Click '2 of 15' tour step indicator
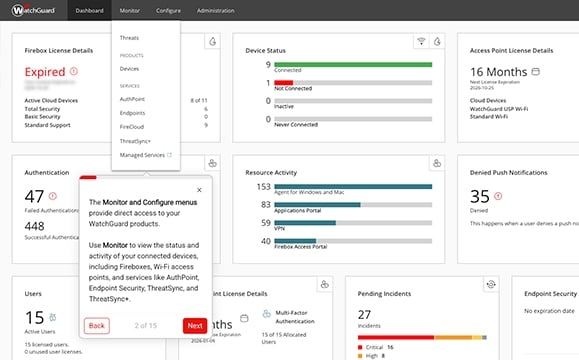 [145, 326]
